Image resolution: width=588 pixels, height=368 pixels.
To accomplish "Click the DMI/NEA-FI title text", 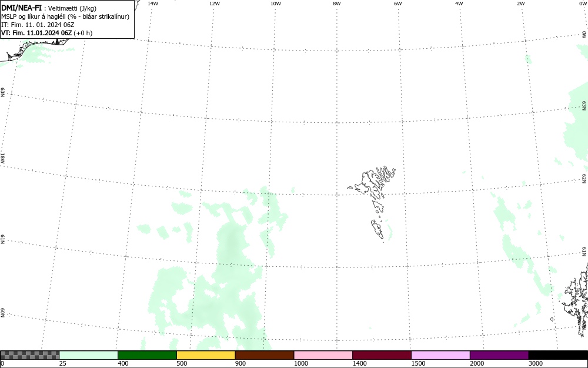I will pyautogui.click(x=21, y=8).
